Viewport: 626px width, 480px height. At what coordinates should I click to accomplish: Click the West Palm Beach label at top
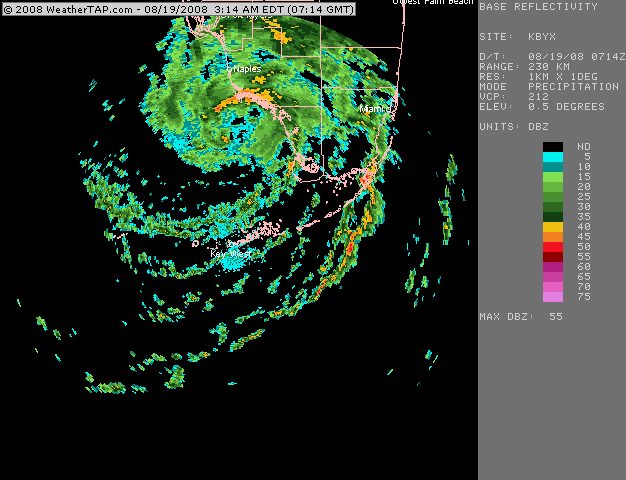[x=432, y=3]
